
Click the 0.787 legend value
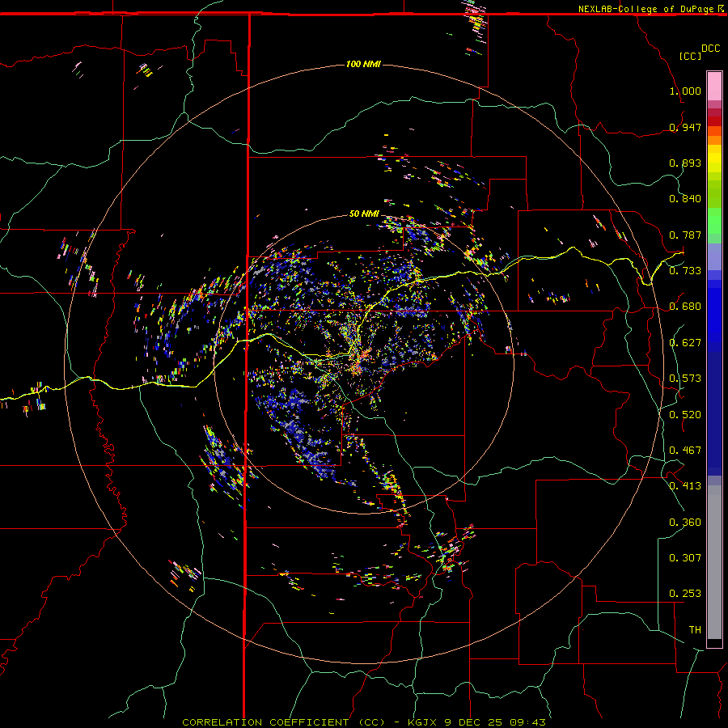[685, 235]
